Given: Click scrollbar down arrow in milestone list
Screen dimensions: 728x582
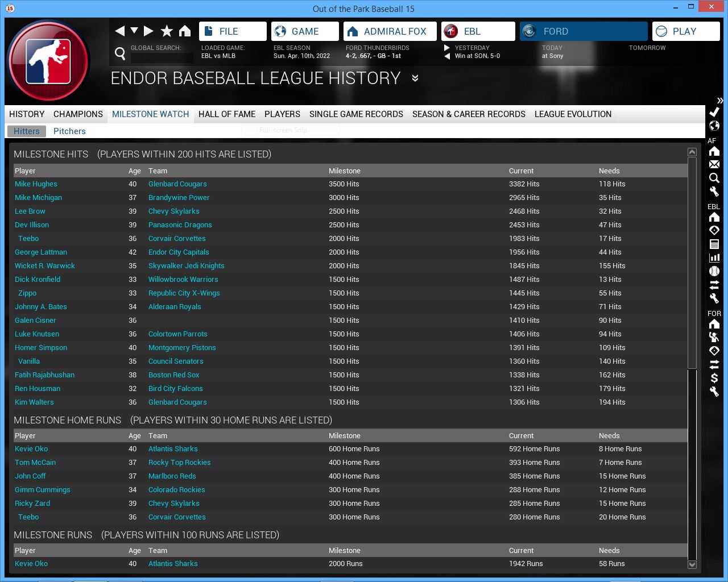Looking at the screenshot, I should [x=692, y=564].
